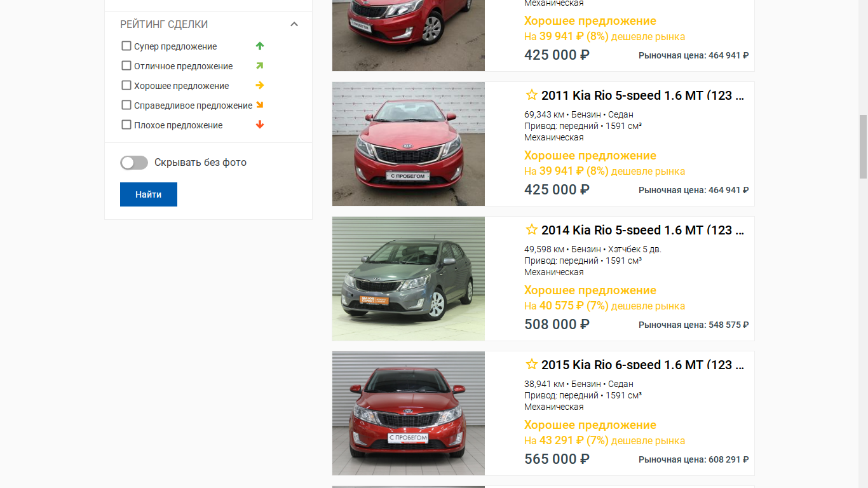Click the page vertical scrollbar thumb
The image size is (868, 488).
pyautogui.click(x=863, y=147)
